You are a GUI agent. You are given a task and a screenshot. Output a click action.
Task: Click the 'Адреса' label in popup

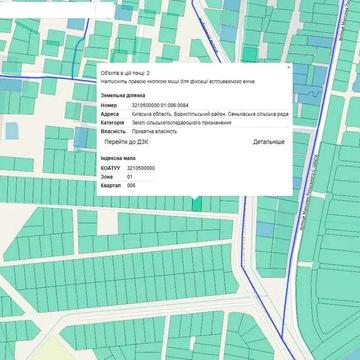click(x=110, y=114)
